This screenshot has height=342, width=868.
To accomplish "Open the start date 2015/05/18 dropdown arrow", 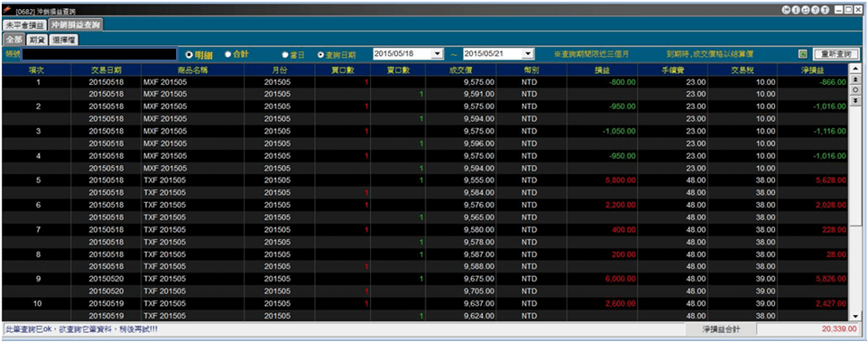I will coord(439,53).
